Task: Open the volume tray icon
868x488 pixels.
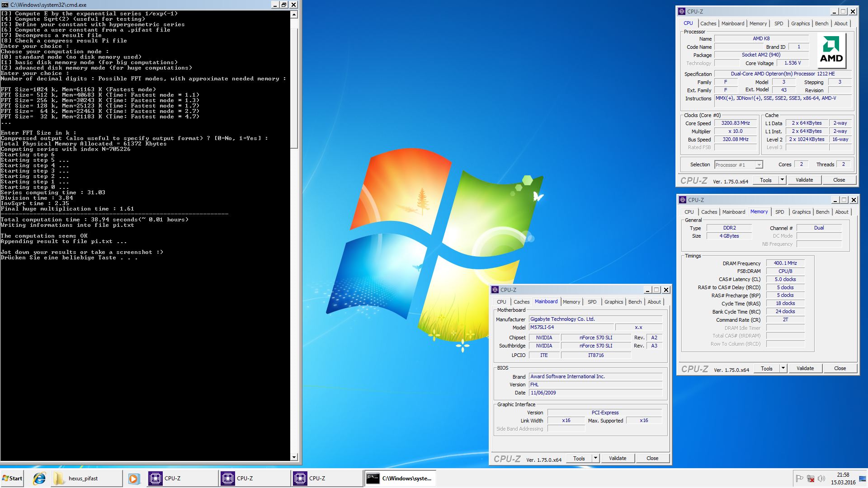Action: click(x=821, y=479)
